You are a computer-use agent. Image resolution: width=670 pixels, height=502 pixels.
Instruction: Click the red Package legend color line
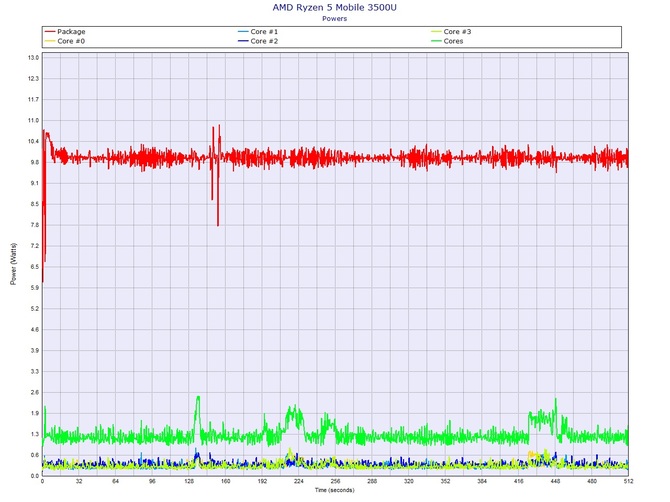pyautogui.click(x=50, y=32)
